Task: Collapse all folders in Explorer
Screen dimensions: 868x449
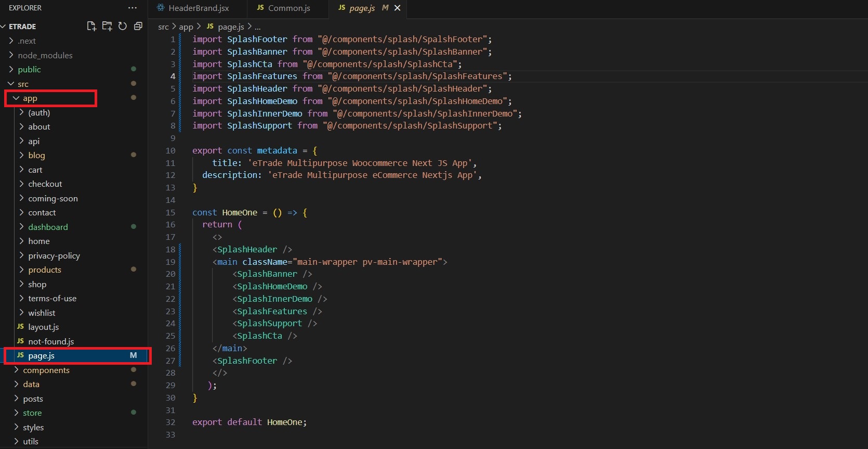Action: click(138, 26)
